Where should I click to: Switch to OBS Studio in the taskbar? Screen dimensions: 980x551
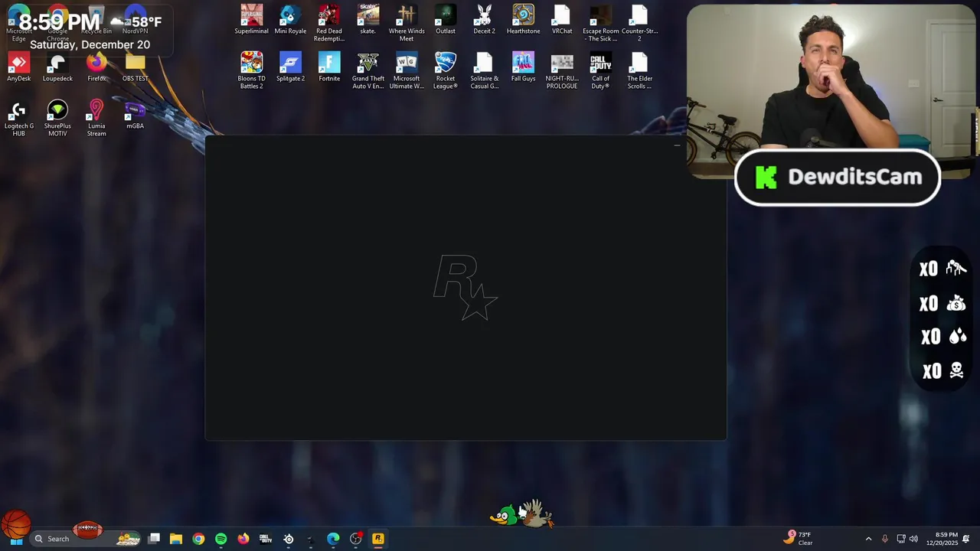click(355, 539)
